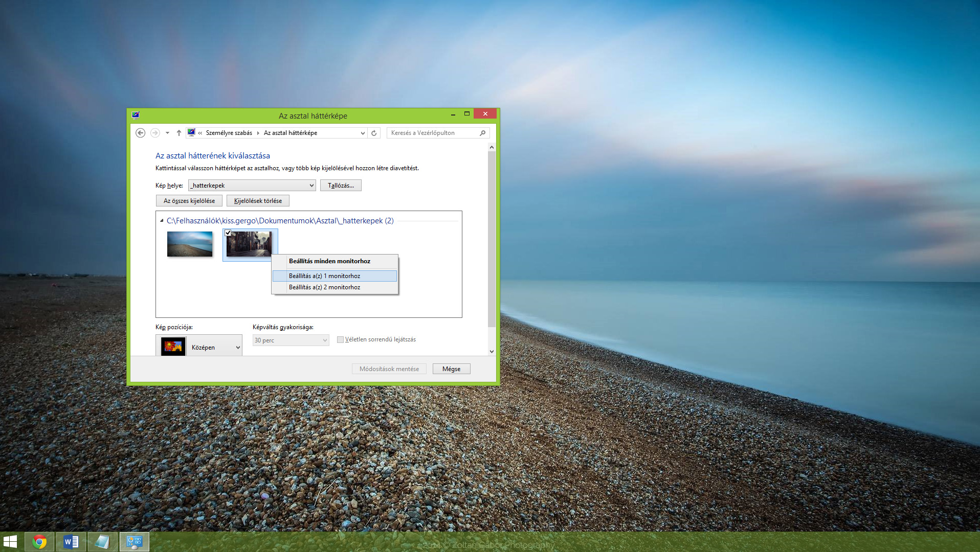This screenshot has width=980, height=552.
Task: Open Word from the taskbar
Action: click(x=71, y=541)
